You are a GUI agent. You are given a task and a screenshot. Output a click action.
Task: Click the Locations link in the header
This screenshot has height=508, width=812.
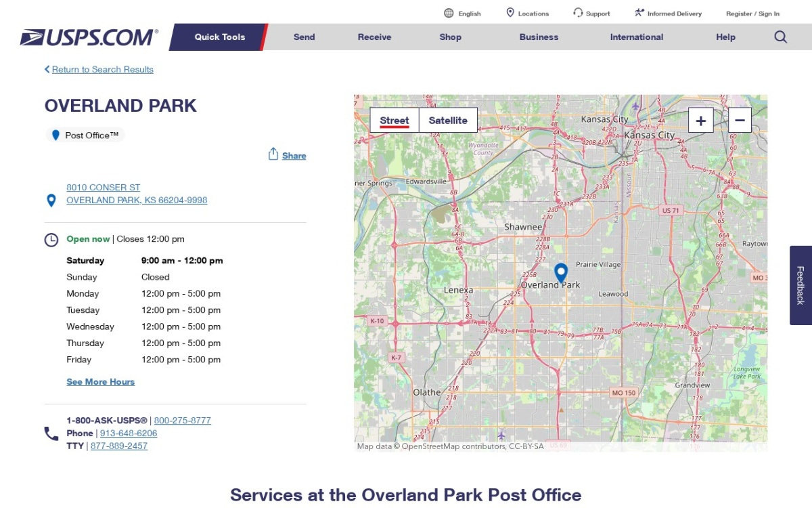(x=533, y=14)
